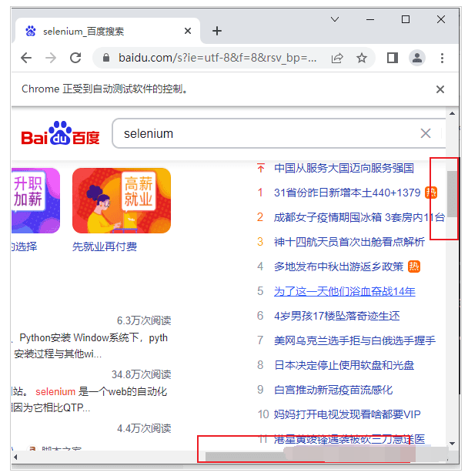Open 日本决定停止使用软盘和光盘
468x476 pixels.
(344, 365)
